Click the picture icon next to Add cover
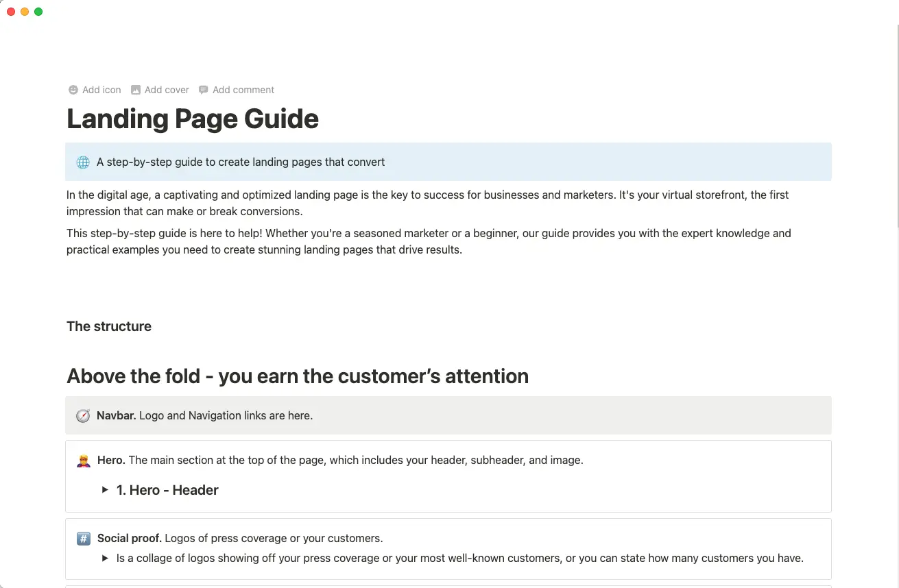Viewport: 899px width, 588px height. [135, 90]
